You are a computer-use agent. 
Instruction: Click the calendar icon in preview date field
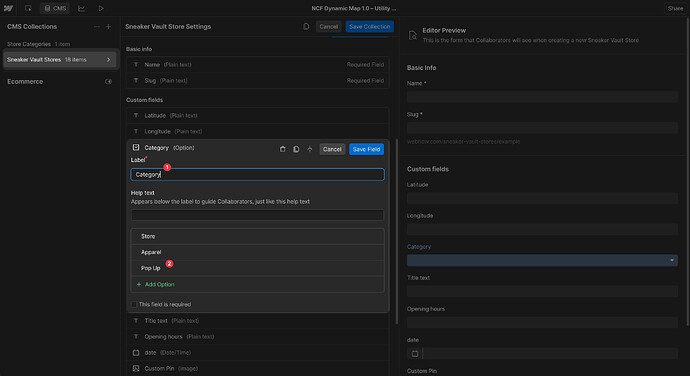[x=415, y=354]
